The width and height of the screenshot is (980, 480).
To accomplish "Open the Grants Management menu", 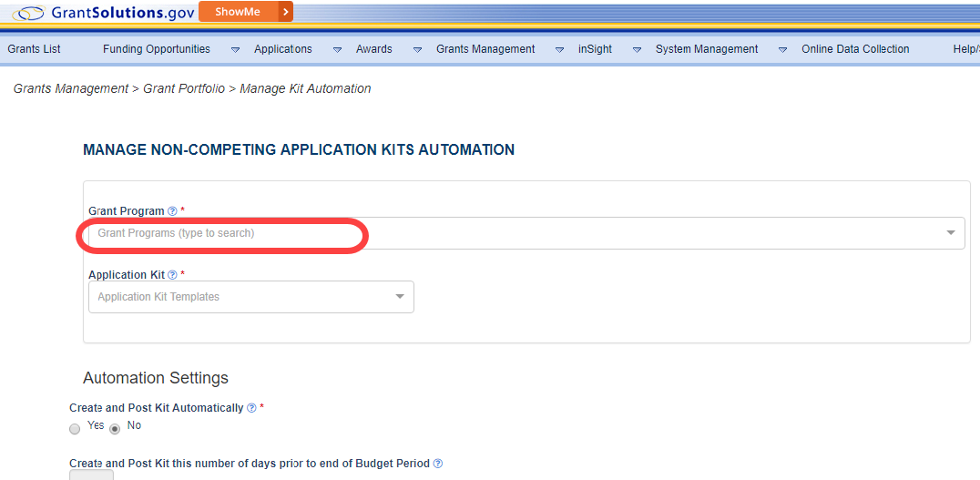I will (x=485, y=49).
